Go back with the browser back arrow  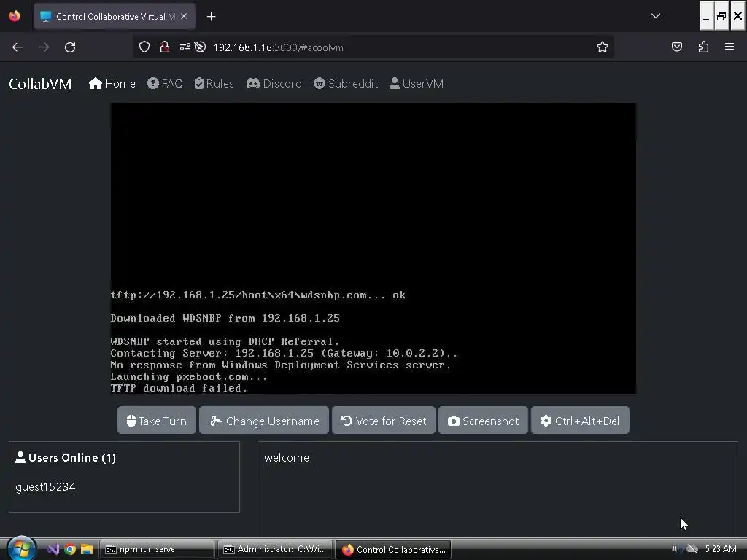(18, 47)
